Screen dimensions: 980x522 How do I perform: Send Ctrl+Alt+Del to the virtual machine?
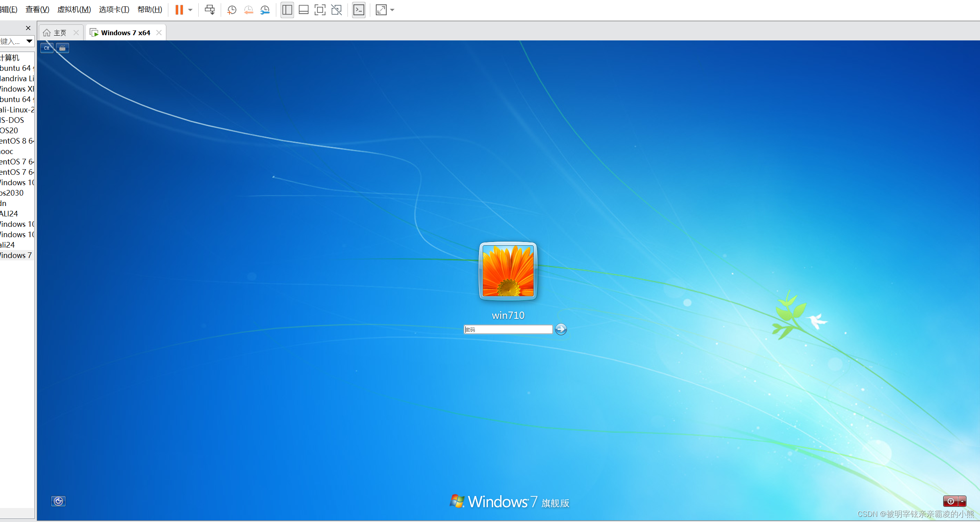tap(210, 10)
